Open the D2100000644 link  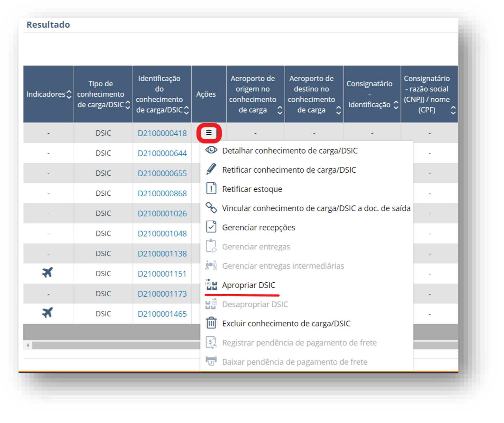pos(162,153)
